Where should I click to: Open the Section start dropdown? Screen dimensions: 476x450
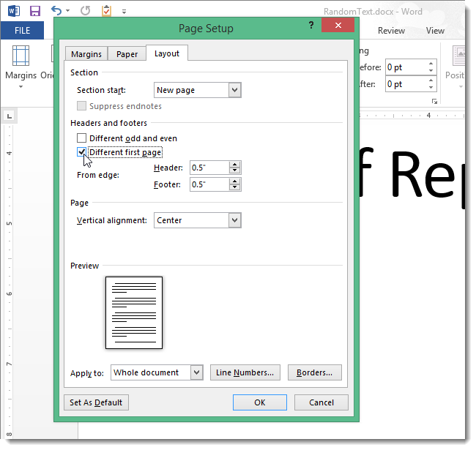click(197, 90)
